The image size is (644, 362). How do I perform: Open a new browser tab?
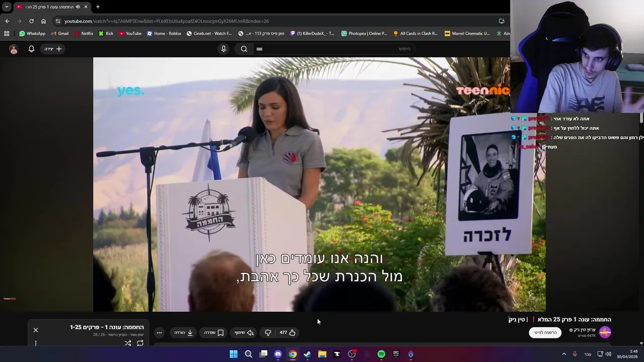(98, 7)
